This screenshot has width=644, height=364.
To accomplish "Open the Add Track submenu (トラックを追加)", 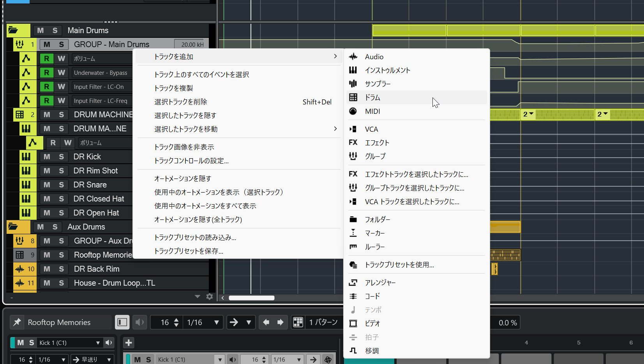I will click(239, 57).
